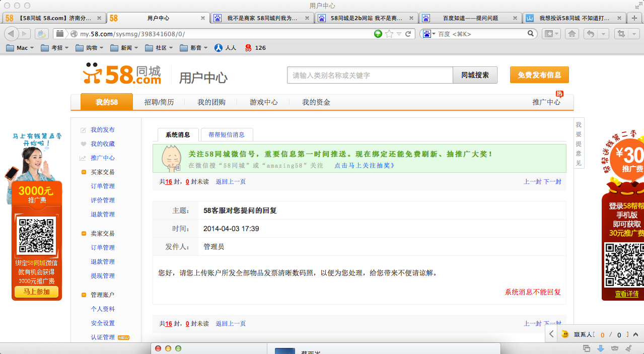Reload the page with refresh icon
Viewport: 644px width, 354px height.
(408, 34)
